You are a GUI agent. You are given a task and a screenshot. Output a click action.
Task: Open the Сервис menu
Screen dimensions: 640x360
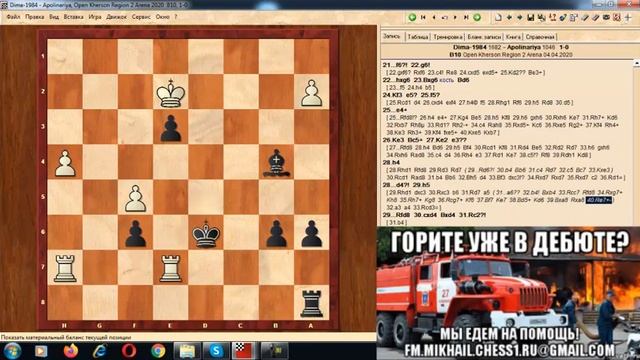[141, 17]
